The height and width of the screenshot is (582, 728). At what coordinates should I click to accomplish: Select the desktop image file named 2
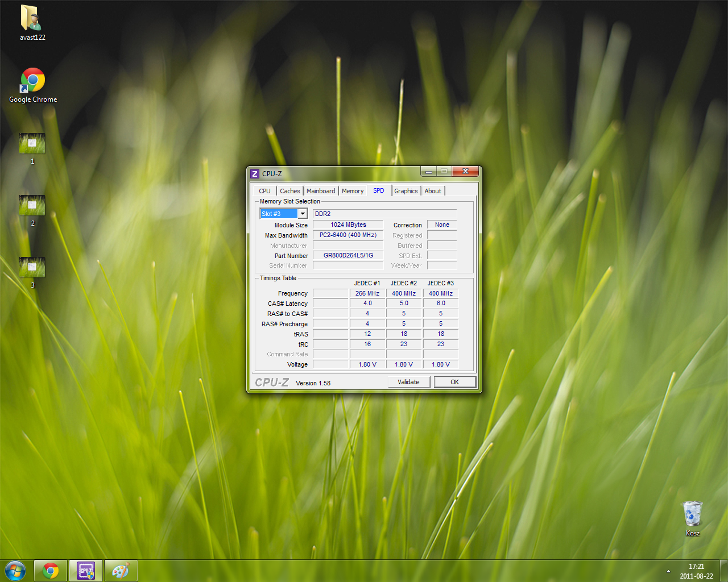[x=32, y=206]
